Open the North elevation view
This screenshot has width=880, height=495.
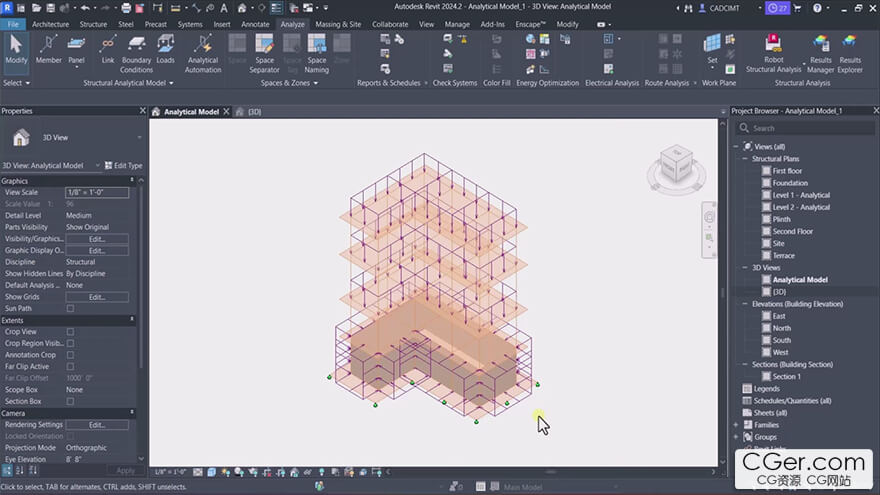pos(781,328)
